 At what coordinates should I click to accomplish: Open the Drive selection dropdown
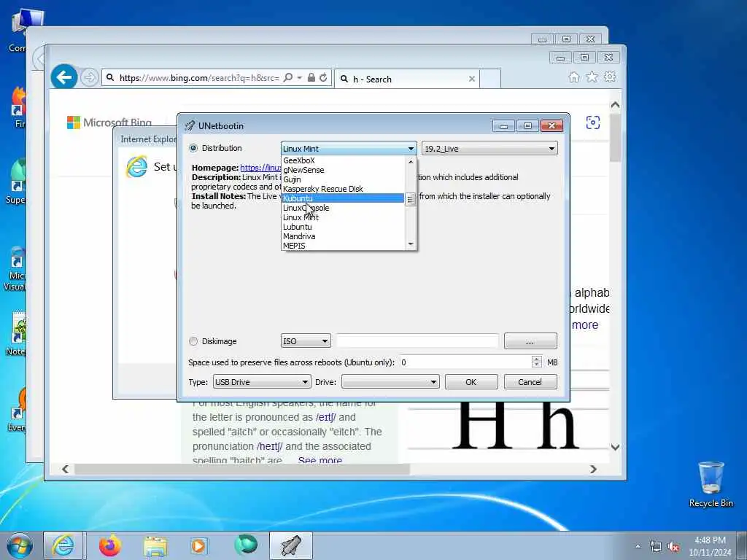[x=390, y=382]
